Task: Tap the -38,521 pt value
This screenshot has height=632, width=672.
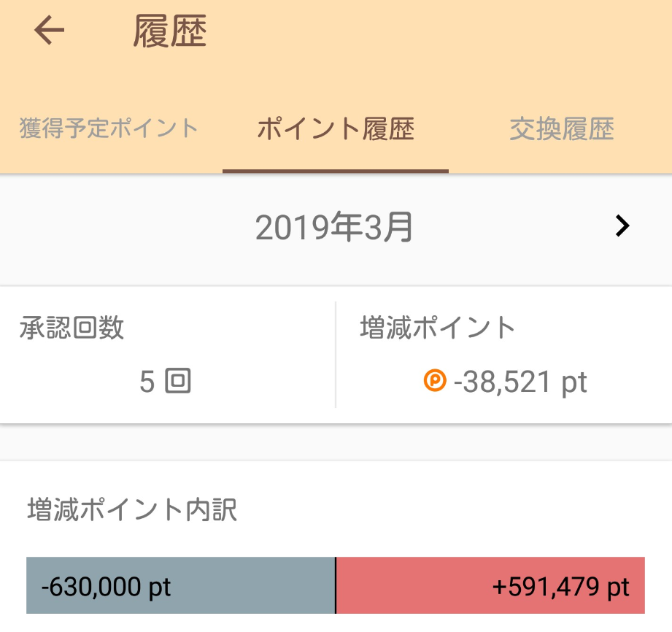Action: click(x=520, y=382)
